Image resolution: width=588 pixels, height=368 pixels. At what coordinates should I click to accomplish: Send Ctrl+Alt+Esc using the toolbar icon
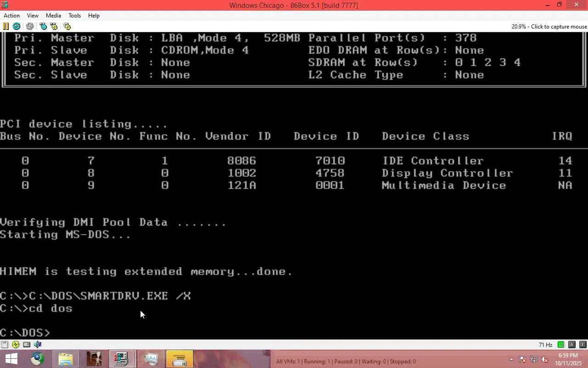click(x=54, y=26)
